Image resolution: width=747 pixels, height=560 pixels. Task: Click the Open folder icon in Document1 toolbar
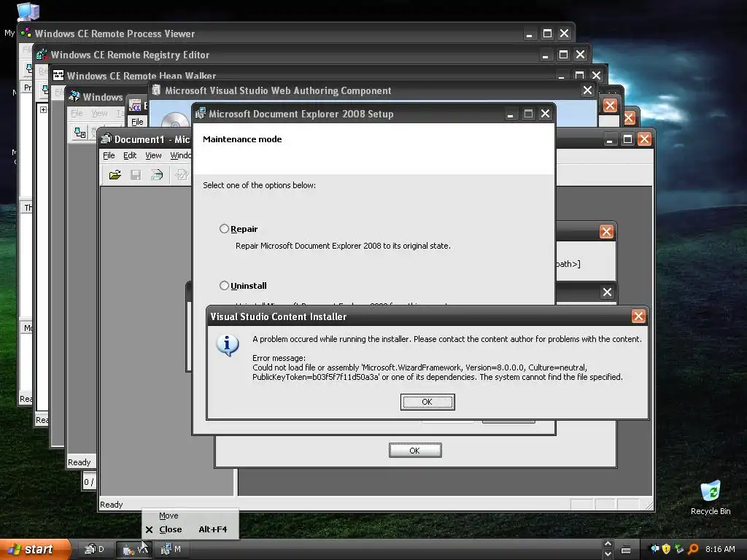coord(115,175)
